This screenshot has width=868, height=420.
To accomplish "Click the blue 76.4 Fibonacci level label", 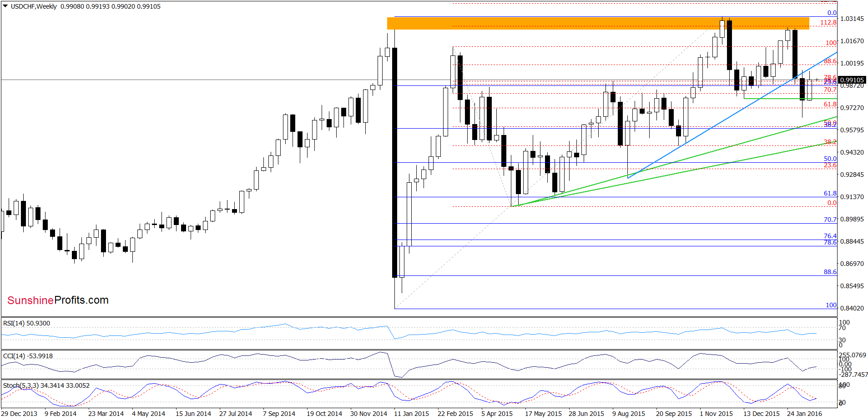I will click(830, 236).
